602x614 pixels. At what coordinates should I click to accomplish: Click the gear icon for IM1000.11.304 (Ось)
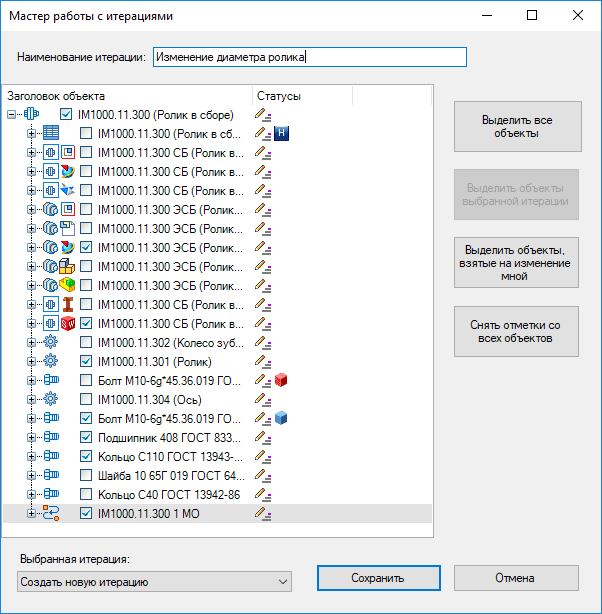(52, 399)
